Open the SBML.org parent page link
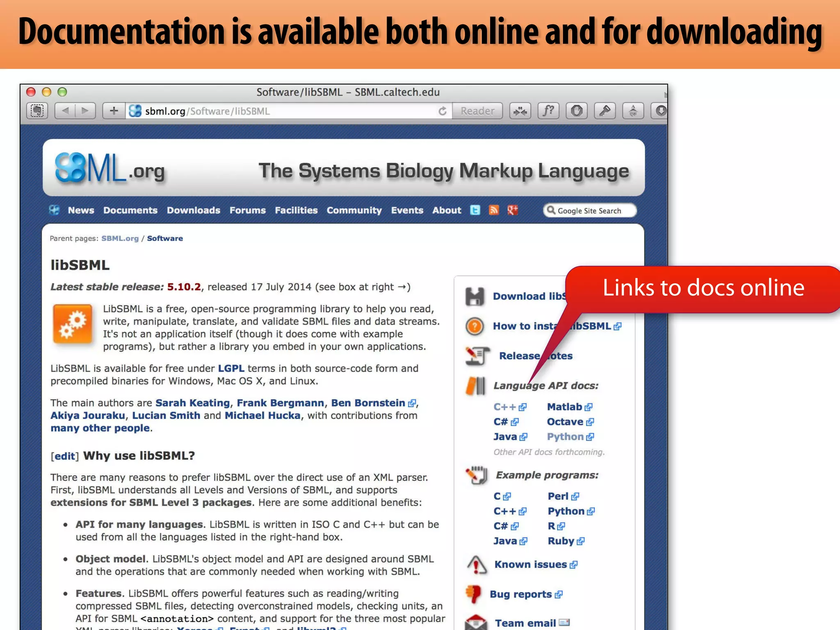 [120, 238]
